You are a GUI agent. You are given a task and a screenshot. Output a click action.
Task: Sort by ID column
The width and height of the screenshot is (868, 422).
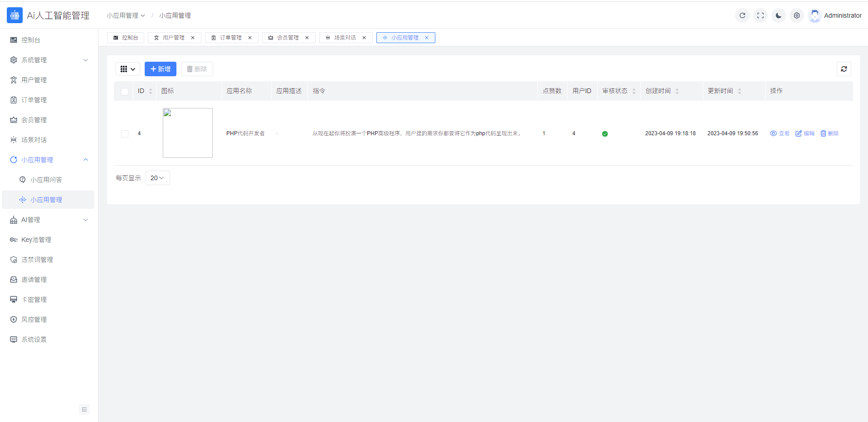pos(151,91)
